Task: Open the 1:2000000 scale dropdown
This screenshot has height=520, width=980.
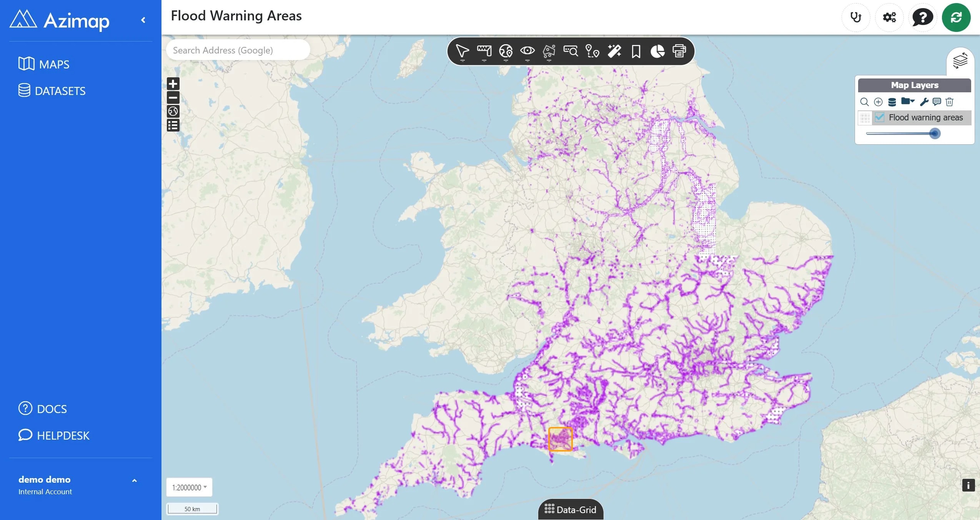Action: (x=189, y=487)
